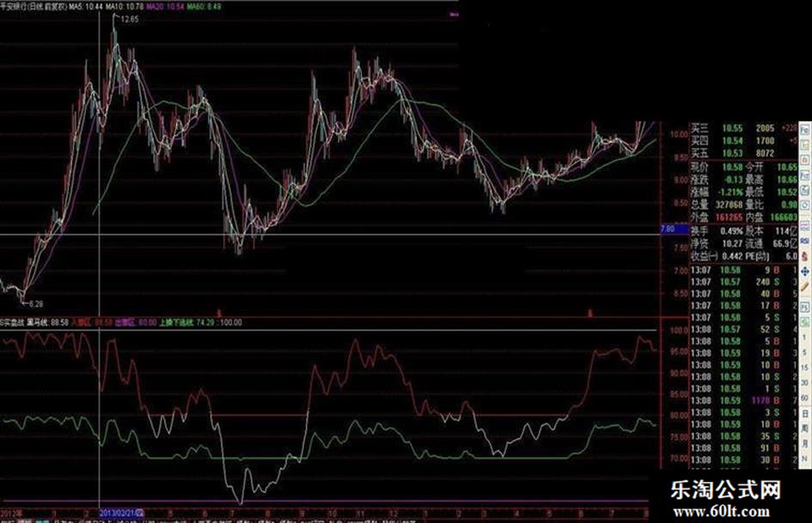Click the 总量 value 327868
This screenshot has height=523, width=812.
(x=730, y=205)
